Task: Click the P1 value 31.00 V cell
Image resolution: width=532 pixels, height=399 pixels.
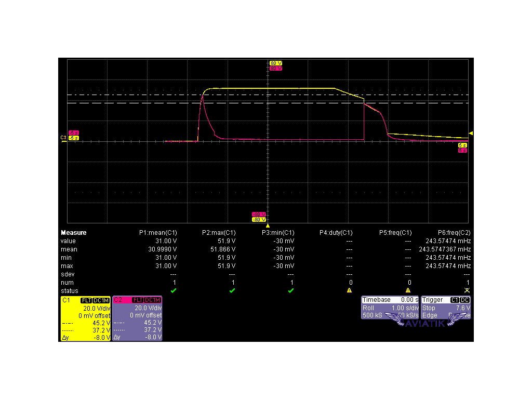Action: 166,241
